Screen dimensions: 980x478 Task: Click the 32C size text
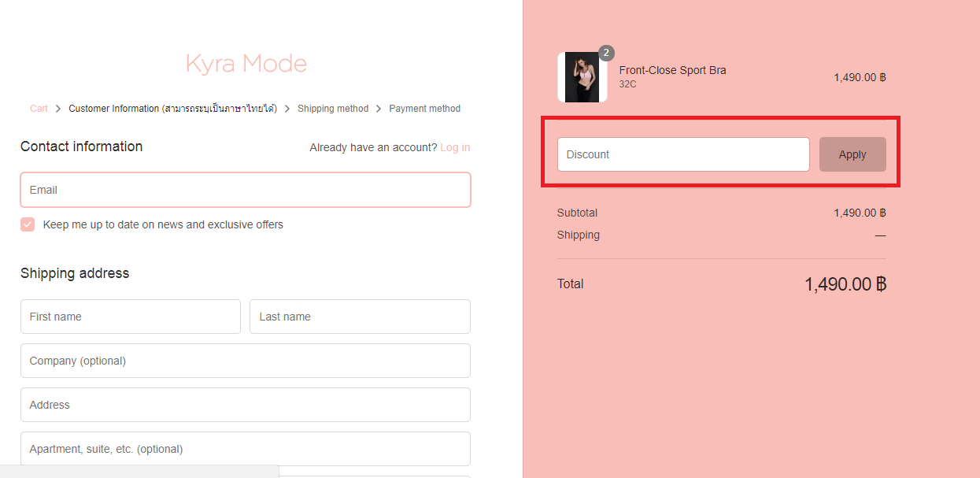pos(628,83)
